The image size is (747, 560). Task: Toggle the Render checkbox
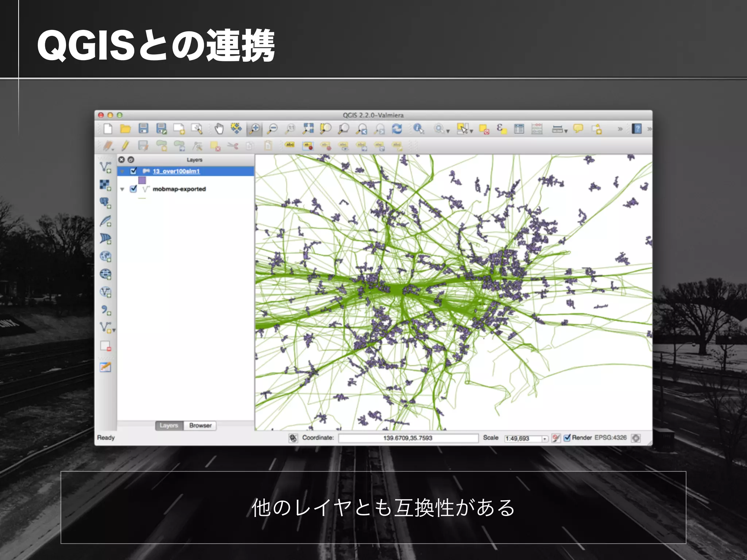(x=567, y=438)
